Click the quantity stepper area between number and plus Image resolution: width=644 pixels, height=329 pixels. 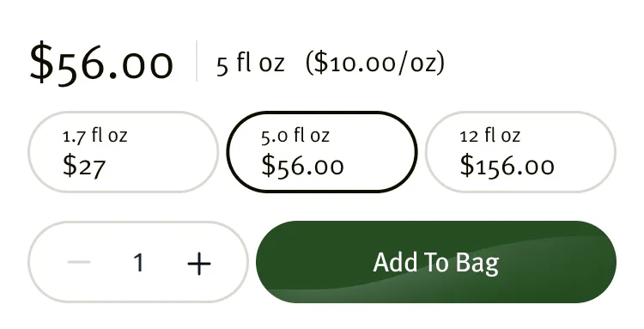[x=167, y=262]
